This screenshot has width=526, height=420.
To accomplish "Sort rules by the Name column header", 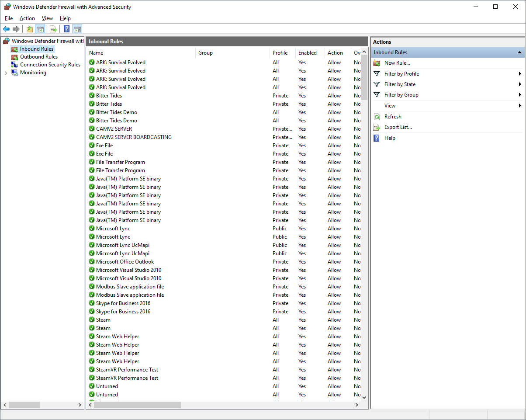I will pos(141,53).
